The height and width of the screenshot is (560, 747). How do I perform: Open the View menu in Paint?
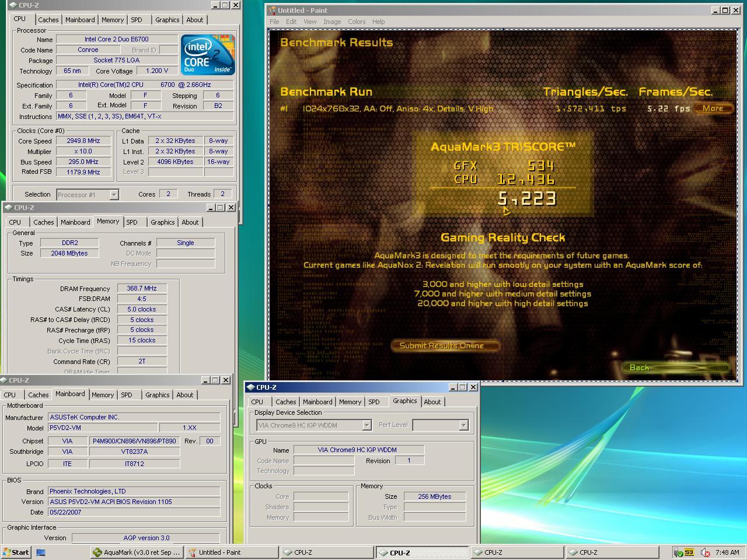point(310,22)
